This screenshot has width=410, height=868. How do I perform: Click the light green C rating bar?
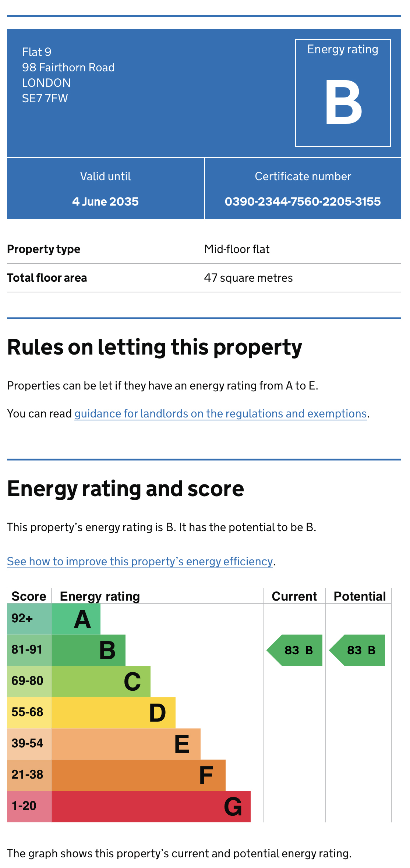point(101,682)
